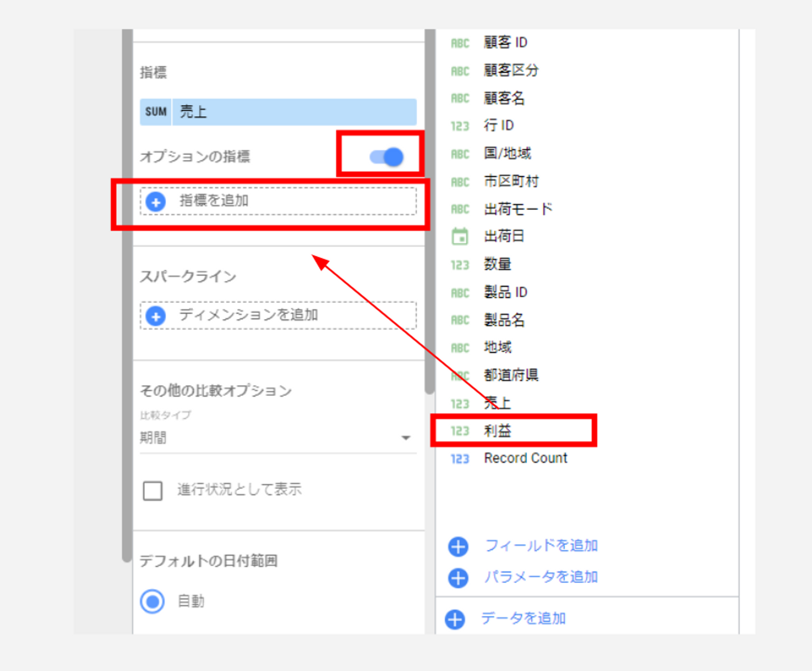Viewport: 812px width, 671px height.
Task: Click the plus icon beside パラメータを追加
Action: (458, 578)
